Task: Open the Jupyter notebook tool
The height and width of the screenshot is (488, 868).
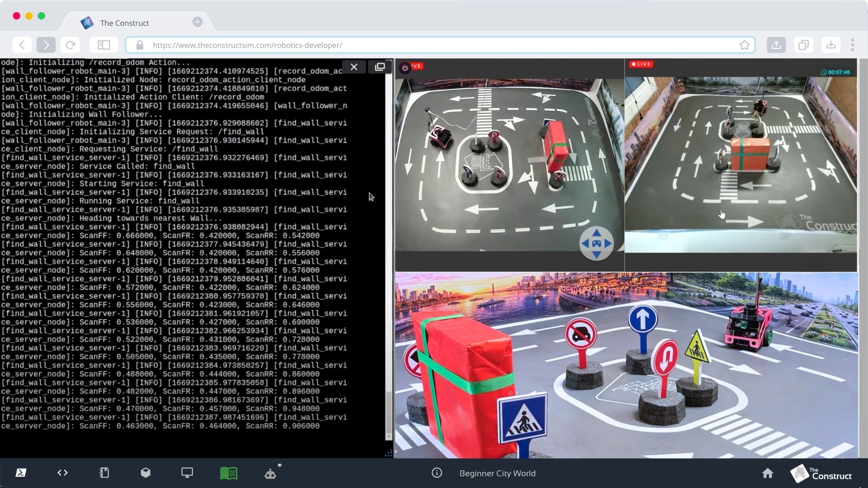Action: (104, 473)
